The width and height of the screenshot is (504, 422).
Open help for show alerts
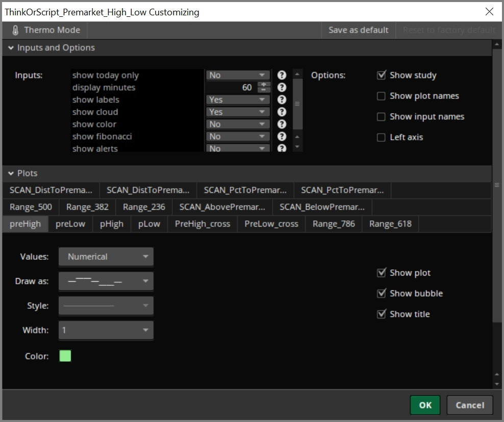282,148
